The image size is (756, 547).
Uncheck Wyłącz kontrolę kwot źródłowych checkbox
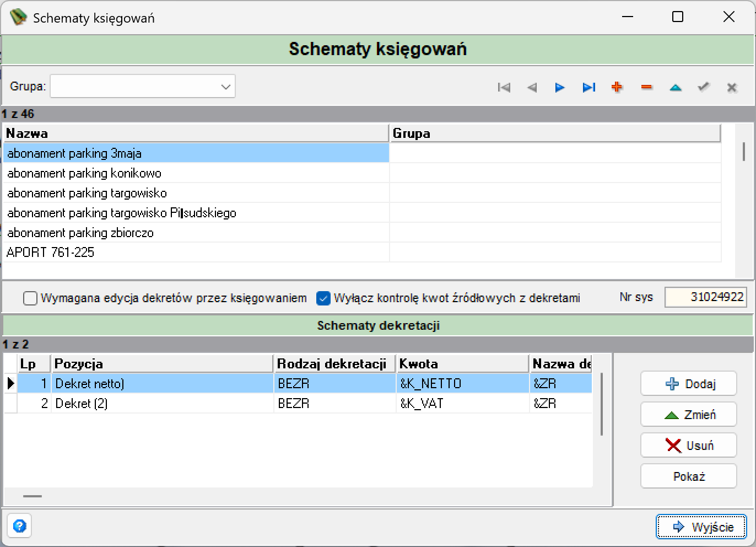323,298
